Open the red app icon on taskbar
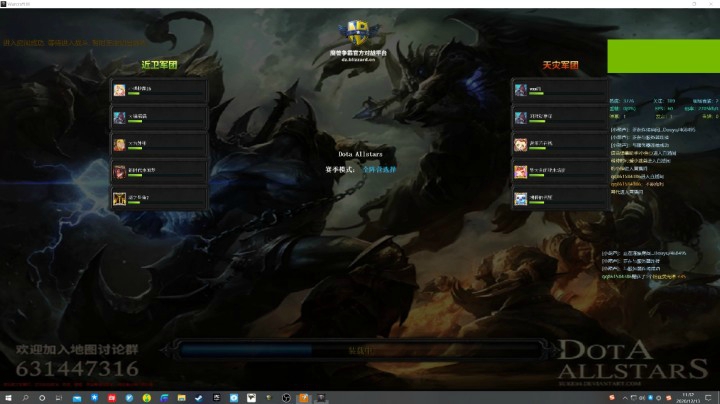 tap(112, 398)
